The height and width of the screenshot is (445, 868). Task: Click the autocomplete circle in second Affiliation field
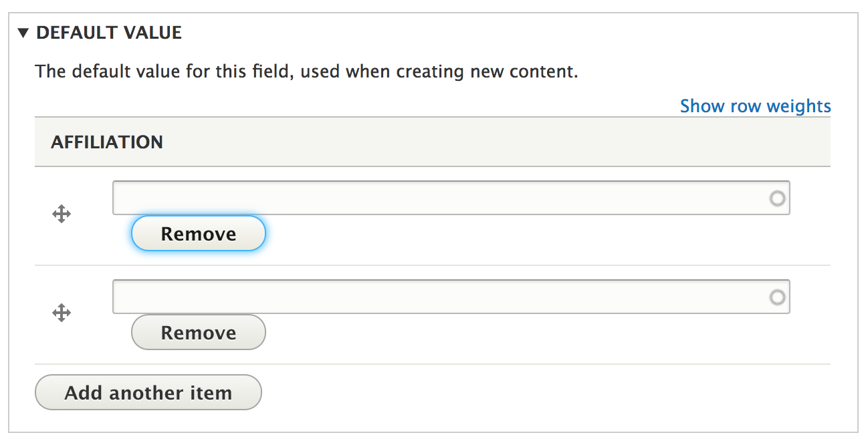(x=777, y=297)
